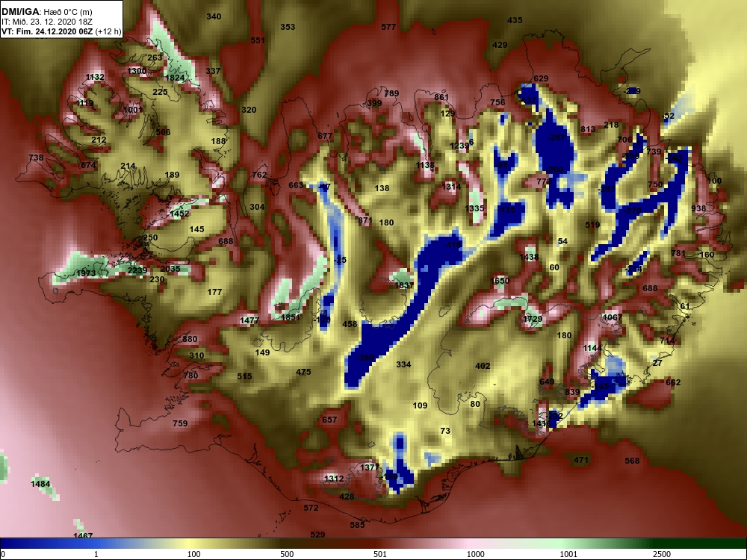This screenshot has width=747, height=560.
Task: Click the map value '353'
Action: [x=288, y=27]
